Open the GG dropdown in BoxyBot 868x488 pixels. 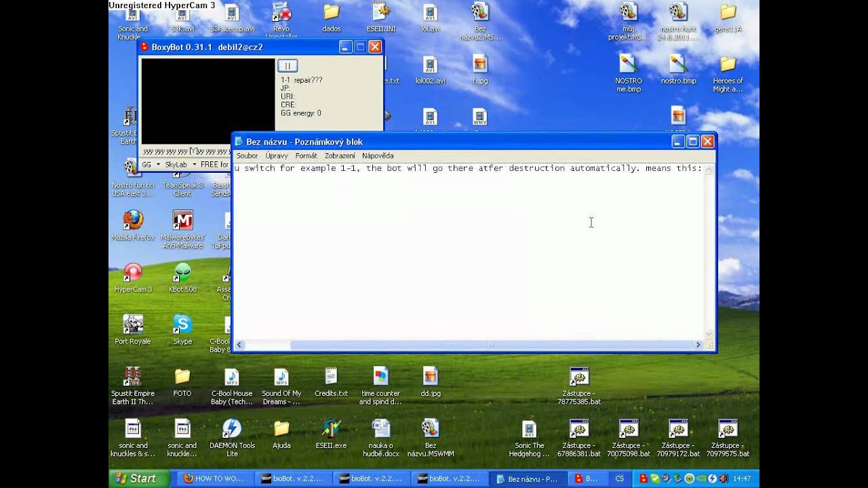[151, 165]
